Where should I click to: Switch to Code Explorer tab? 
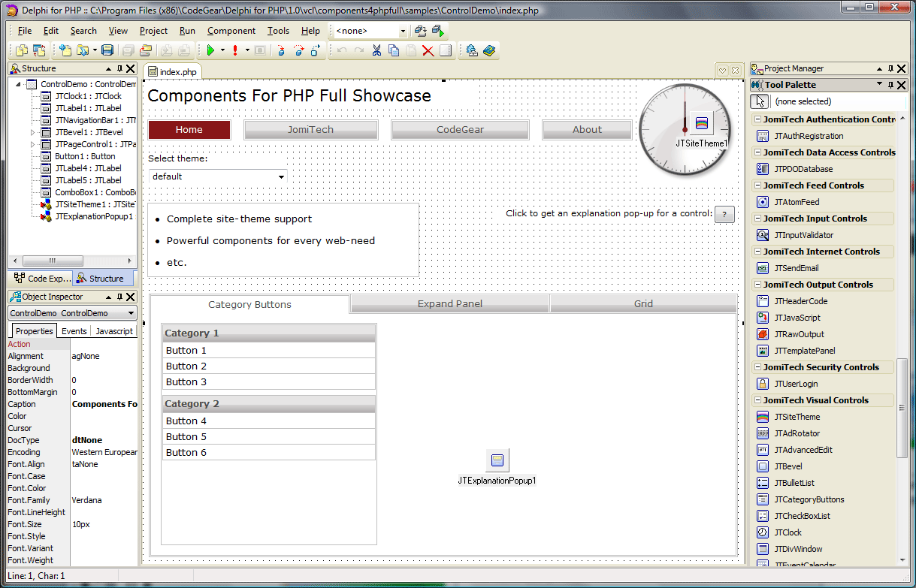[41, 279]
